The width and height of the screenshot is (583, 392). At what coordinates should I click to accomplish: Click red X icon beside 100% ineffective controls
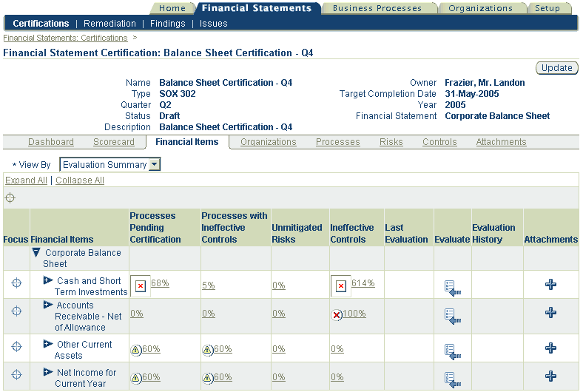point(337,315)
